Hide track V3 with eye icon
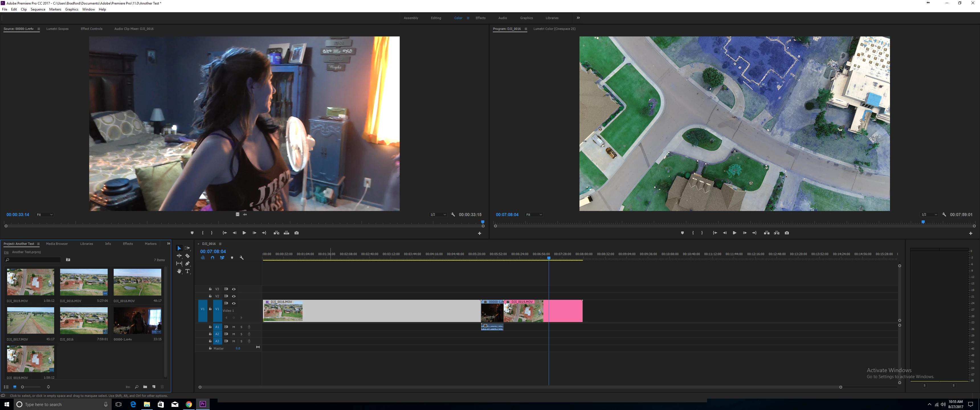Screen dimensions: 980x410 coord(234,289)
